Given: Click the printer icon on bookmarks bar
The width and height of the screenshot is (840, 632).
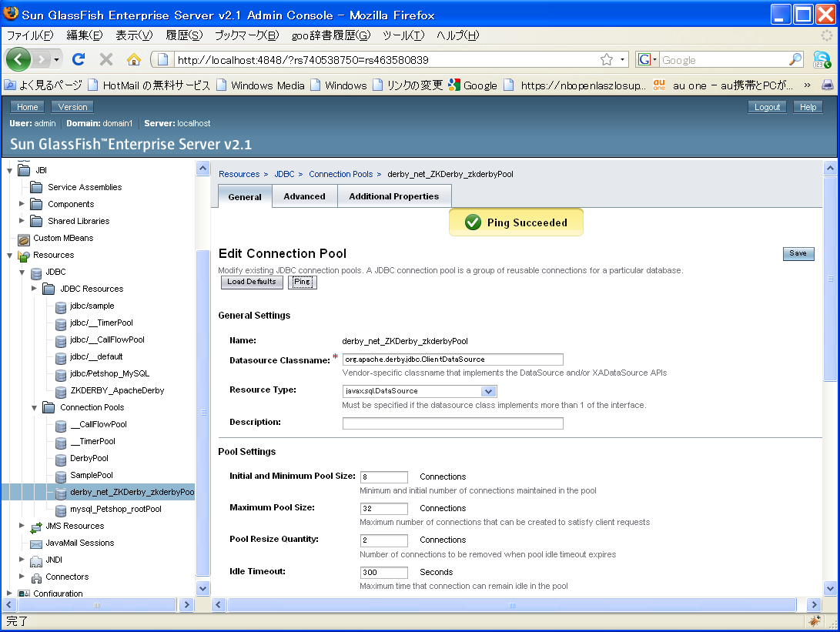Looking at the screenshot, I should (x=828, y=85).
